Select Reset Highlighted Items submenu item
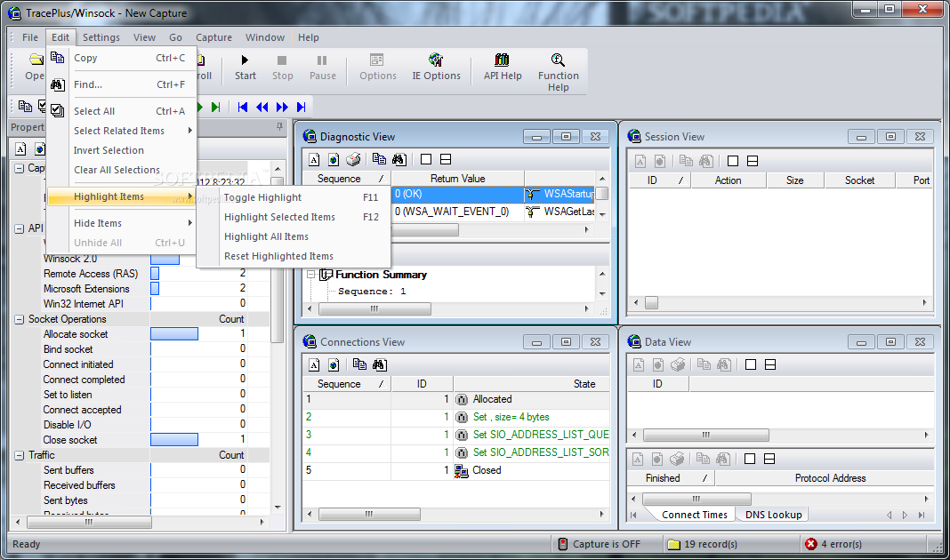Image resolution: width=950 pixels, height=560 pixels. [294, 256]
